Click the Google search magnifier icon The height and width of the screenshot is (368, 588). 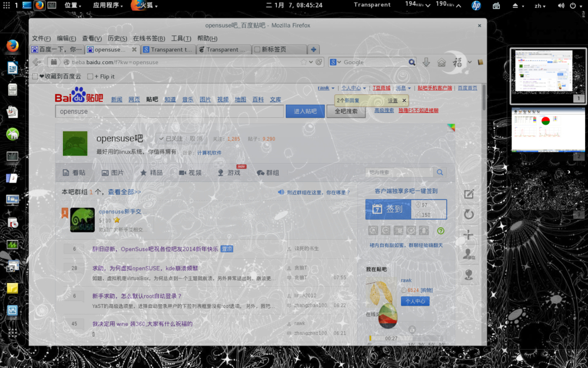[412, 62]
